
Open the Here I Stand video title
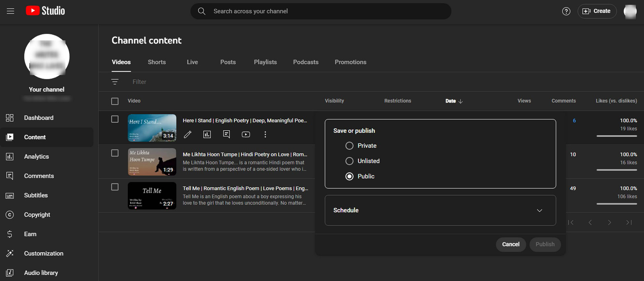245,121
